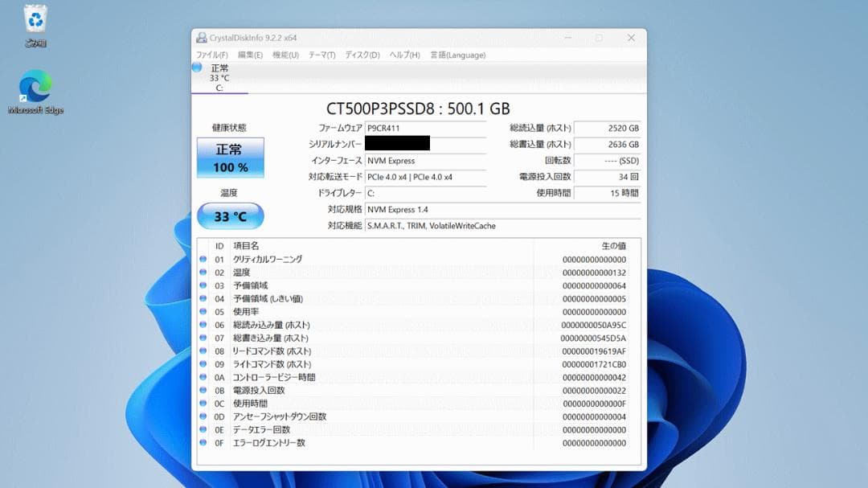Click the rotation rate value ---- (SSD)
The width and height of the screenshot is (868, 488).
pyautogui.click(x=608, y=161)
